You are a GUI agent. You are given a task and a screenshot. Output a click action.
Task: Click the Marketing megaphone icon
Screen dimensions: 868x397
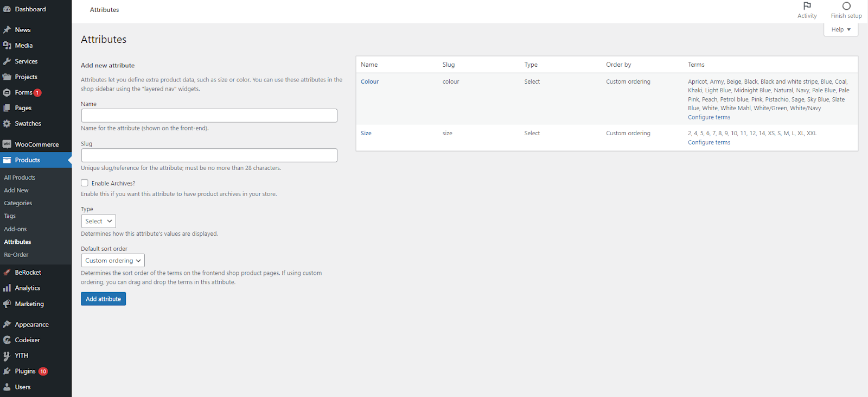[x=7, y=304]
